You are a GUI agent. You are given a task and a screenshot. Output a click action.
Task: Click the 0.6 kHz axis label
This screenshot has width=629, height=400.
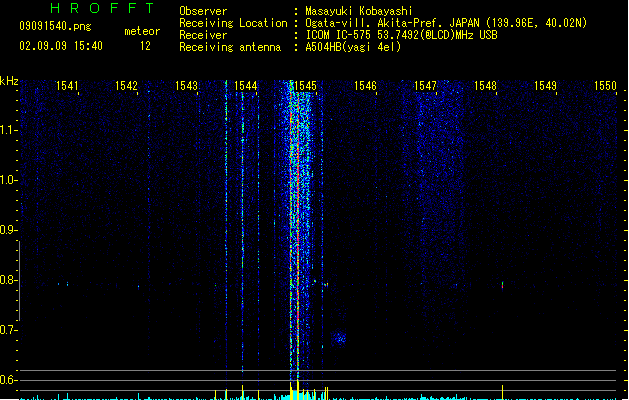coord(8,380)
